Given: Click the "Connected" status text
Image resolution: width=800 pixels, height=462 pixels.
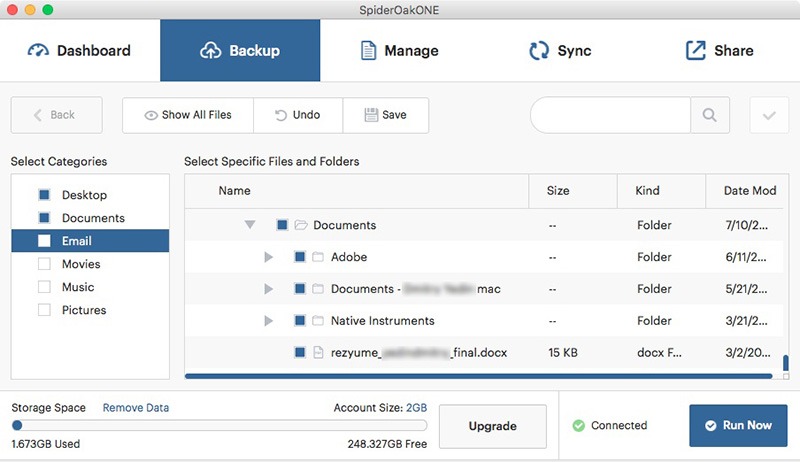Looking at the screenshot, I should [x=619, y=425].
